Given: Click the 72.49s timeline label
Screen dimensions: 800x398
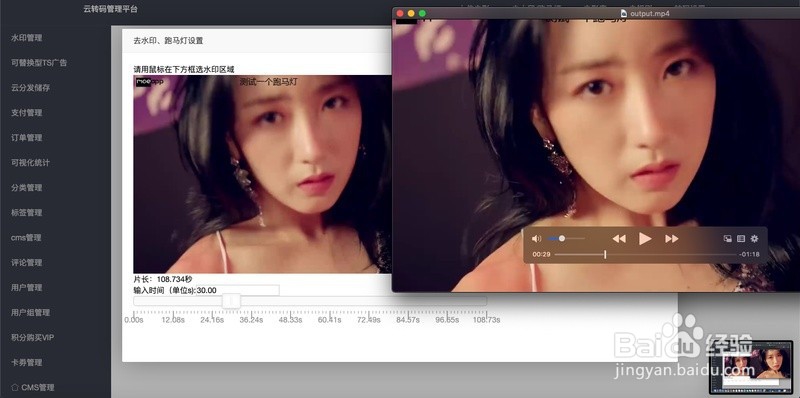Looking at the screenshot, I should tap(368, 320).
